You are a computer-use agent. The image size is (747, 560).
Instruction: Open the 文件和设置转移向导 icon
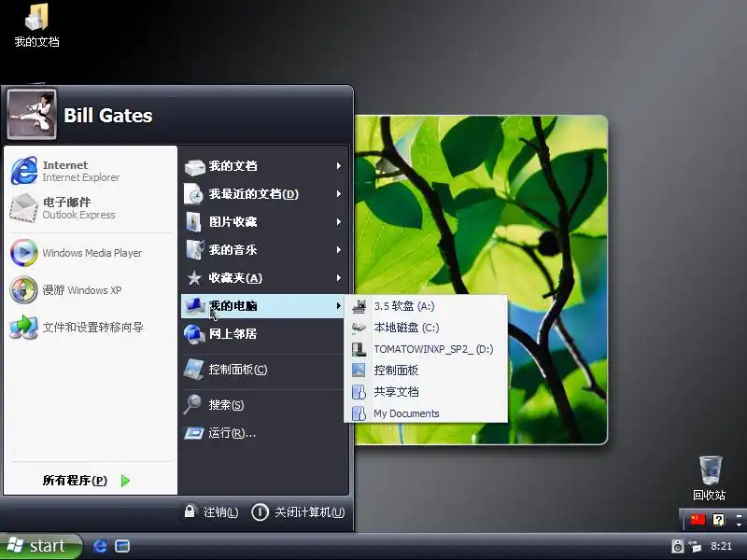tap(24, 328)
